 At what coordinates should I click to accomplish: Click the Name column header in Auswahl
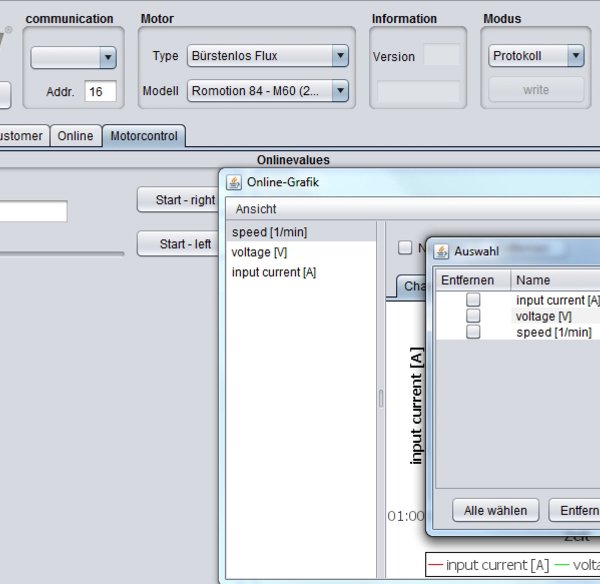click(x=533, y=280)
